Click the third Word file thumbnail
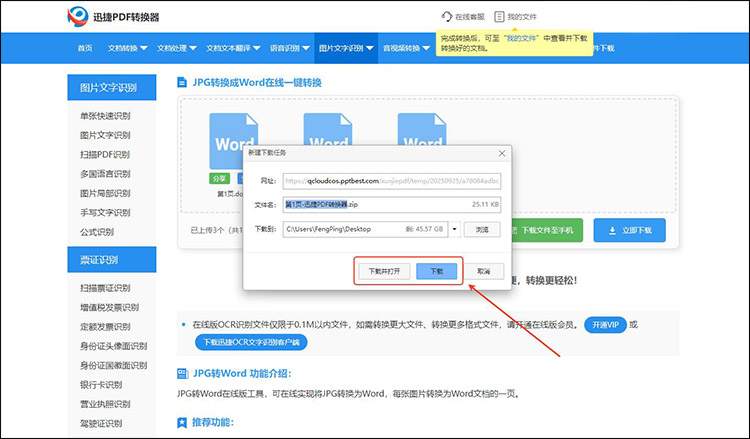Screen dimensions: 750x439 pyautogui.click(x=422, y=129)
